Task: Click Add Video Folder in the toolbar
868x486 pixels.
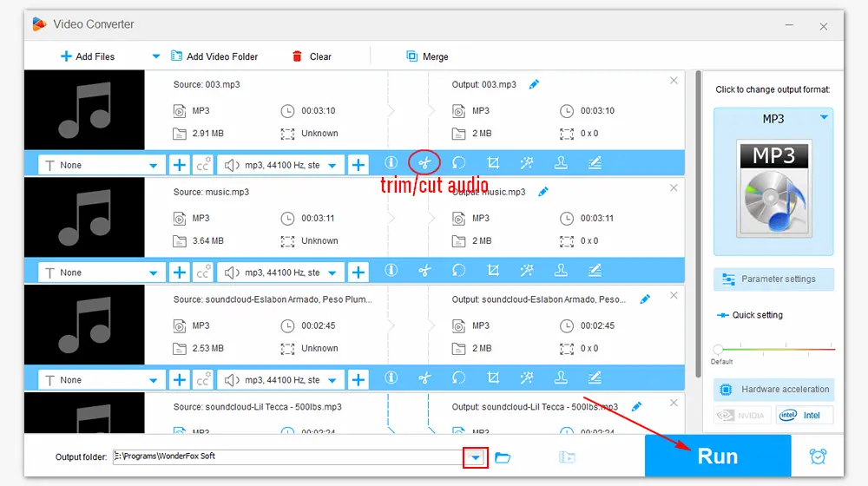Action: [214, 56]
